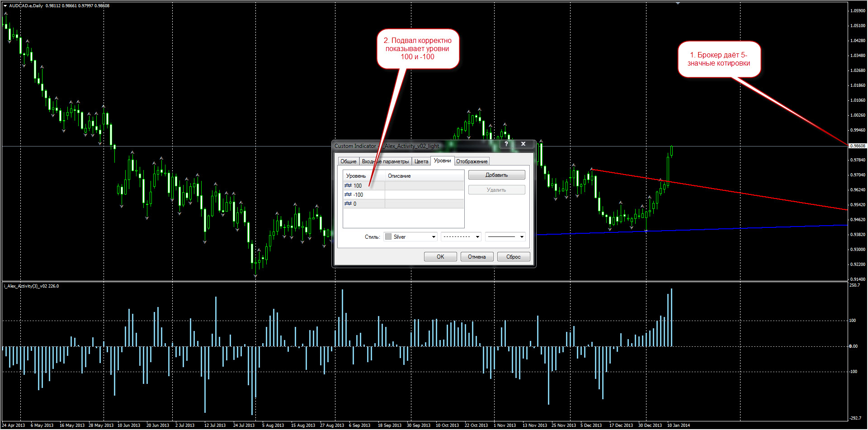This screenshot has width=868, height=430.
Task: Click the help question mark in the dialog title bar
Action: 506,144
